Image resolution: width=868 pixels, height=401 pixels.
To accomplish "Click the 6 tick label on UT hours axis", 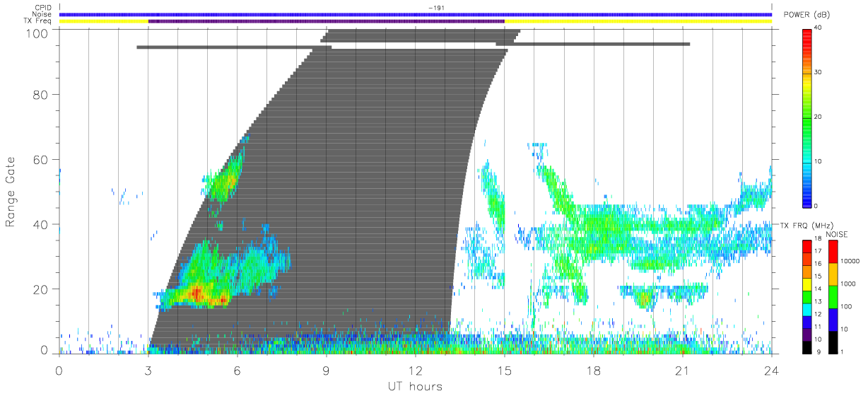I will 237,370.
